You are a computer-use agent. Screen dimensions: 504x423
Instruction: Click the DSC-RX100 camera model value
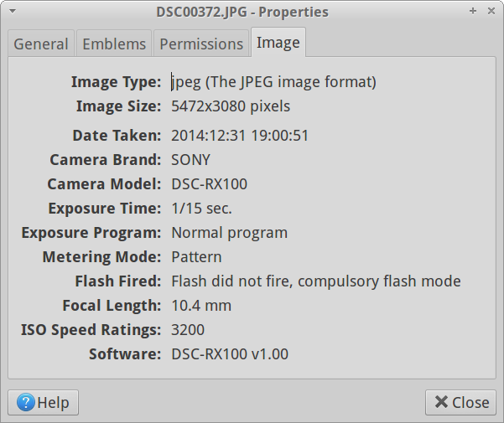click(210, 184)
